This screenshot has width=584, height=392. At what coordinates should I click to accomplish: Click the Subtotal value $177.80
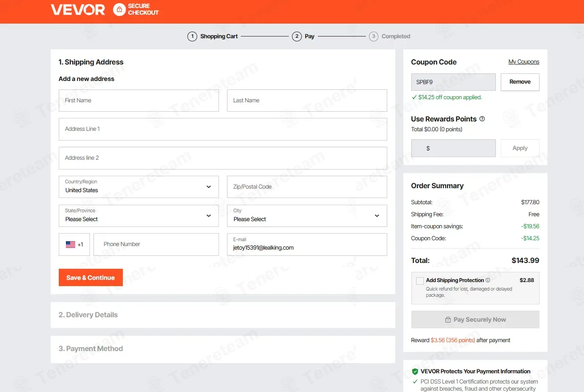pos(530,202)
